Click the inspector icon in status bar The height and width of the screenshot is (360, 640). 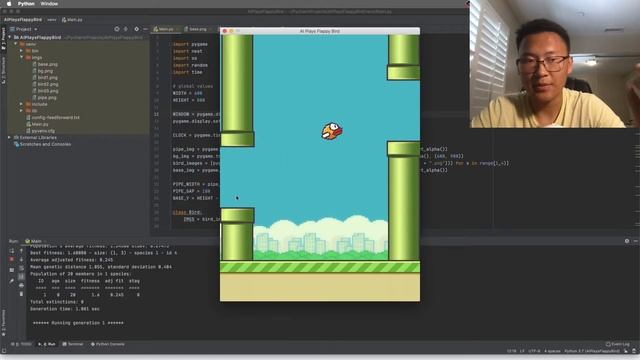tap(634, 351)
